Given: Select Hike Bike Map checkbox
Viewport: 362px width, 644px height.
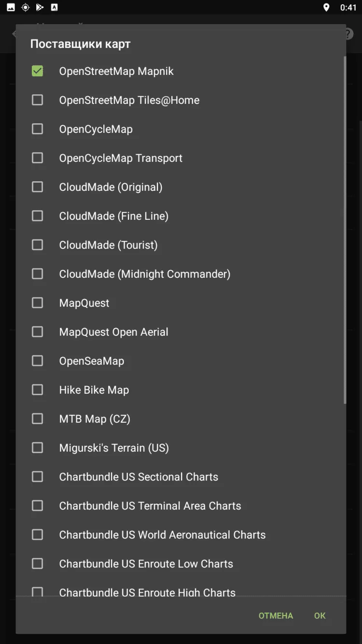Looking at the screenshot, I should point(37,390).
